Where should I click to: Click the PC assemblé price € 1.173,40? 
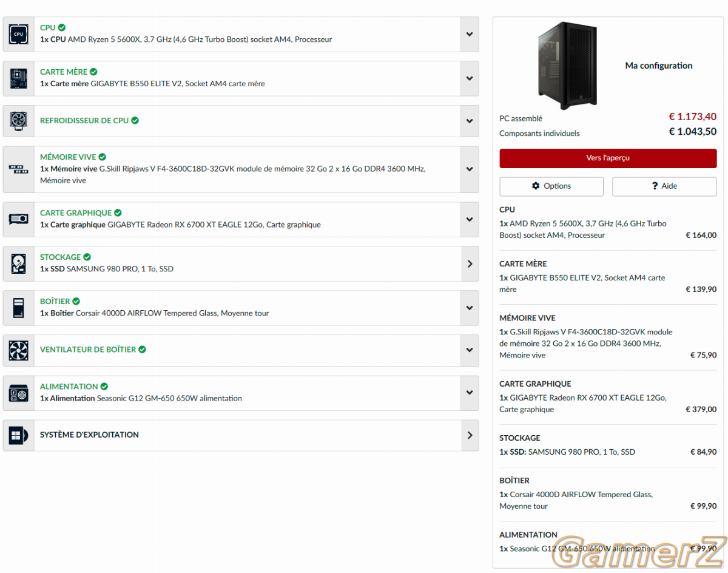693,117
